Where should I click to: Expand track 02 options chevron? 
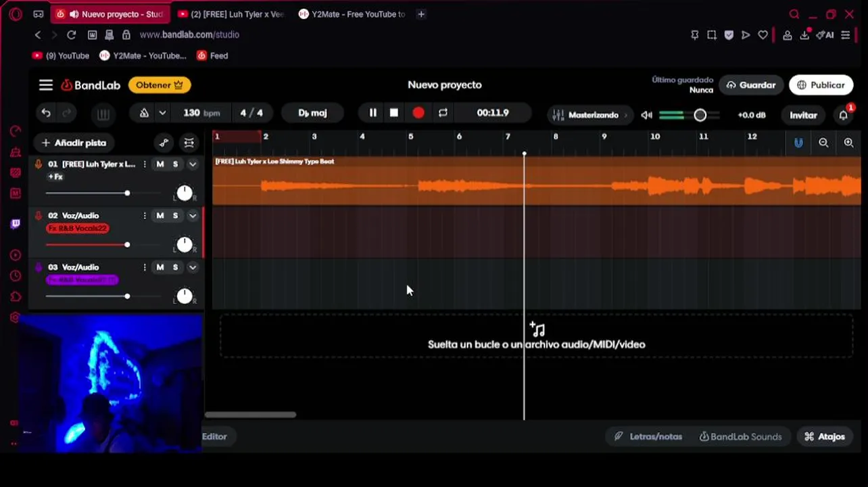click(193, 216)
